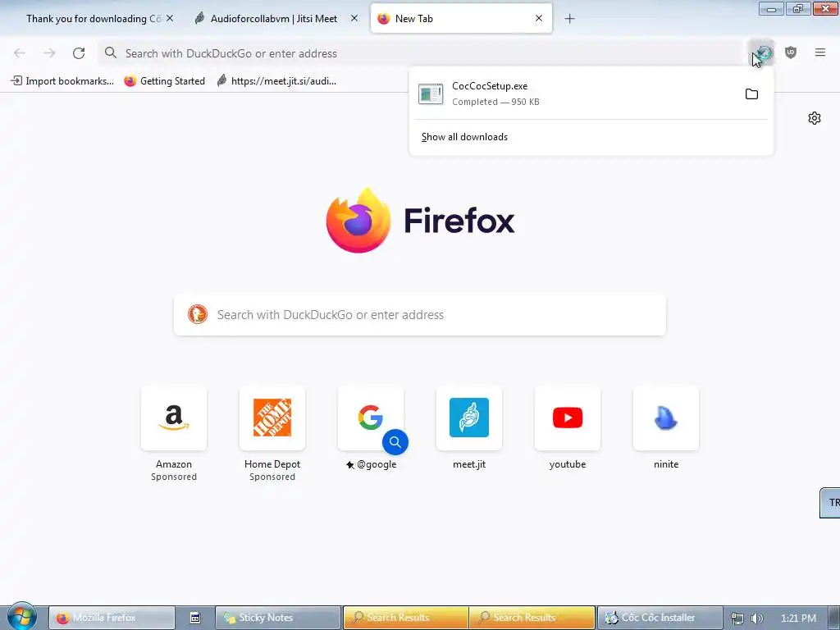This screenshot has width=840, height=630.
Task: Select the Mozilla Firefox taskbar button
Action: (x=112, y=618)
